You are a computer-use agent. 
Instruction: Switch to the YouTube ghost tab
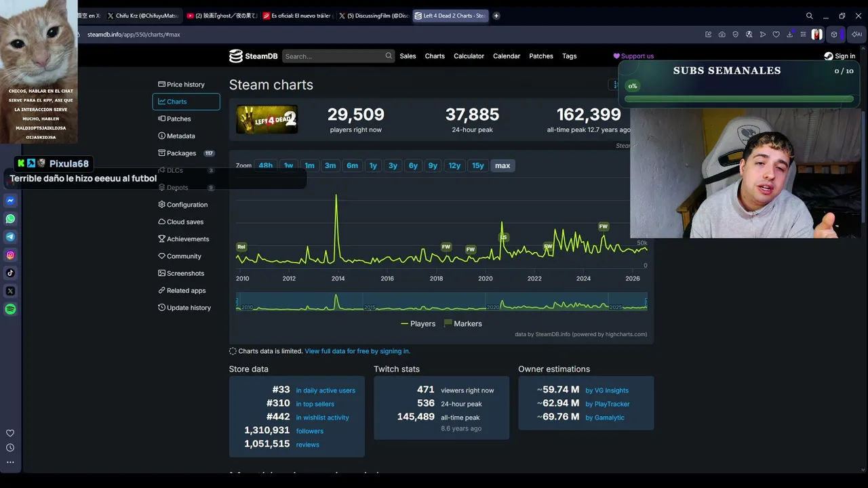(x=221, y=16)
